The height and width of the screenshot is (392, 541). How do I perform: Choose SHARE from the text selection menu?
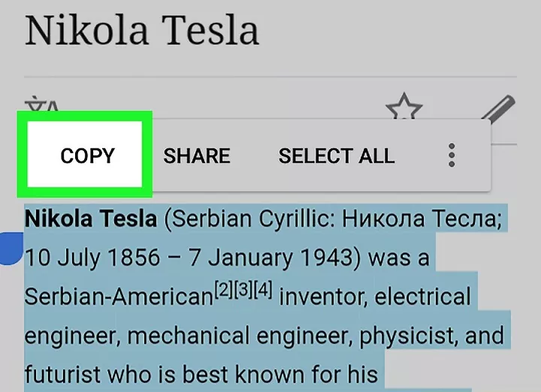pos(197,156)
